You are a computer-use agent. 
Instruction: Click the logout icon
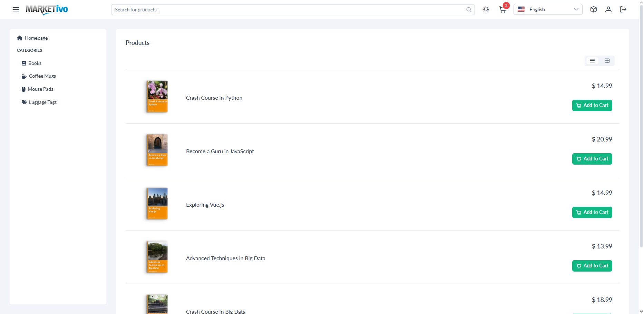click(x=623, y=9)
